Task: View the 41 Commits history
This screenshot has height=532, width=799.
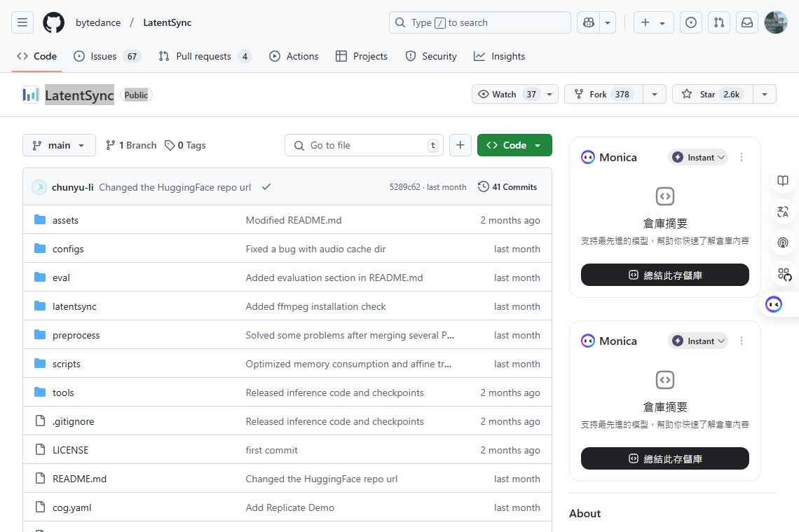Action: pyautogui.click(x=507, y=187)
